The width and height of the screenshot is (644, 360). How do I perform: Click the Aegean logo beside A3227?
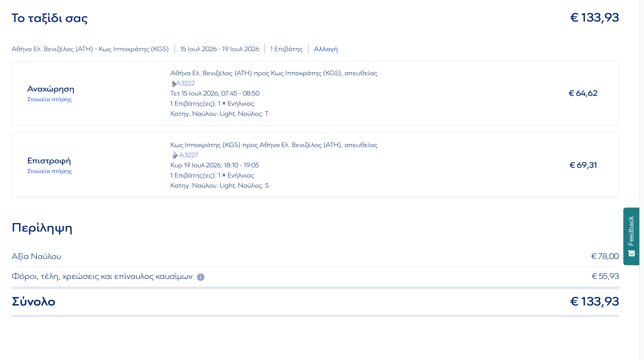tap(175, 155)
